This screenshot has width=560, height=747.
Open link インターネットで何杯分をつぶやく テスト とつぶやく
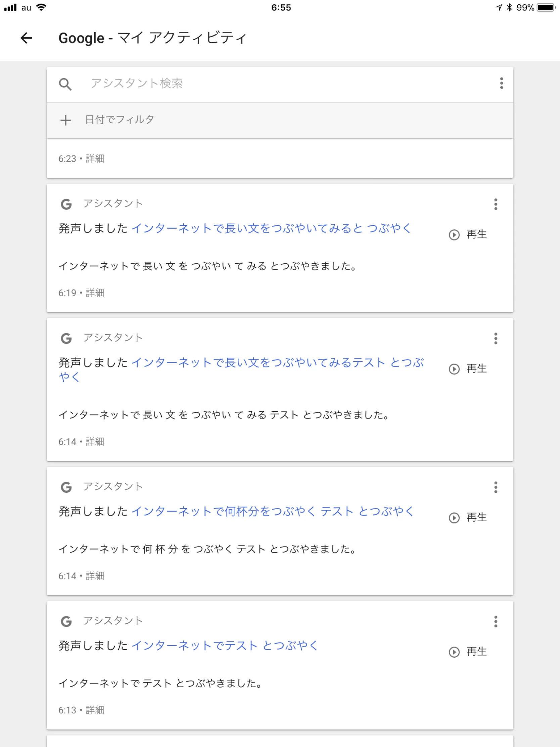click(x=273, y=512)
